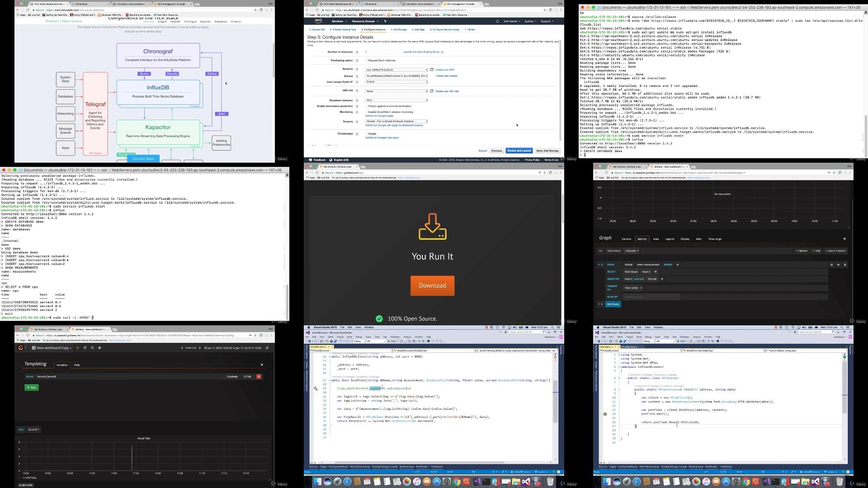Shift the Grafana time range forward with the right arrow

click(200, 348)
